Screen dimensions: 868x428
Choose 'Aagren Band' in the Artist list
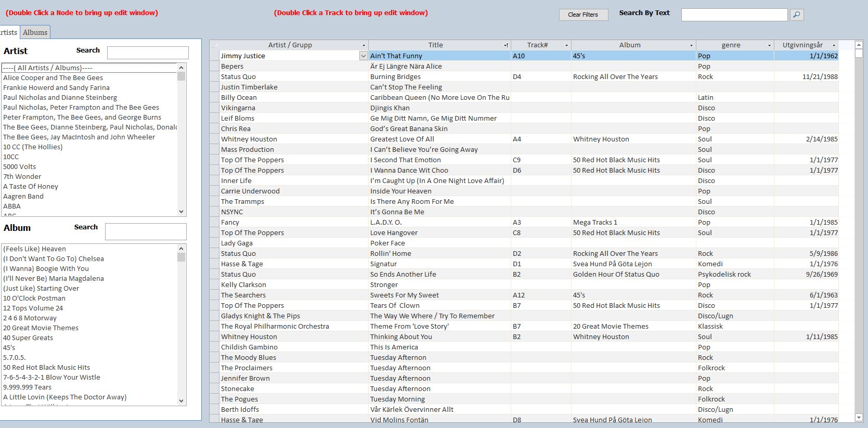point(89,196)
